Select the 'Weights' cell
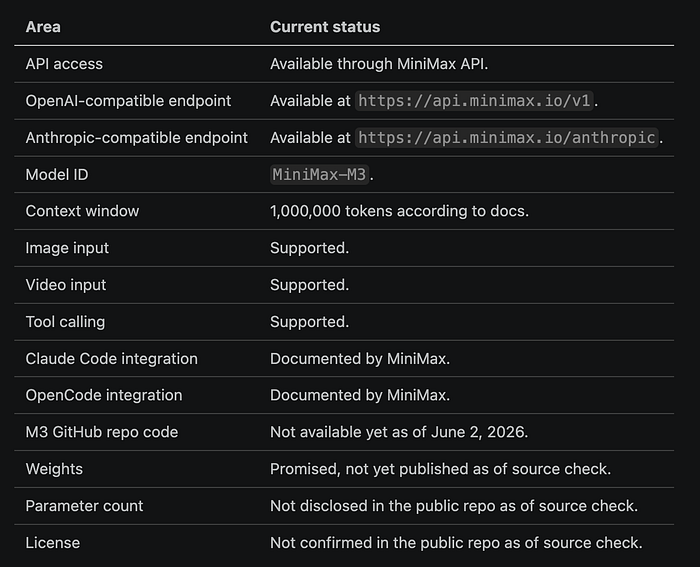Viewport: 700px width, 567px height. click(x=54, y=469)
